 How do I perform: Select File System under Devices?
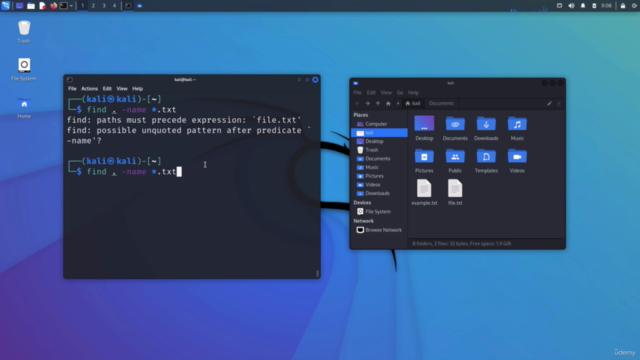click(379, 211)
